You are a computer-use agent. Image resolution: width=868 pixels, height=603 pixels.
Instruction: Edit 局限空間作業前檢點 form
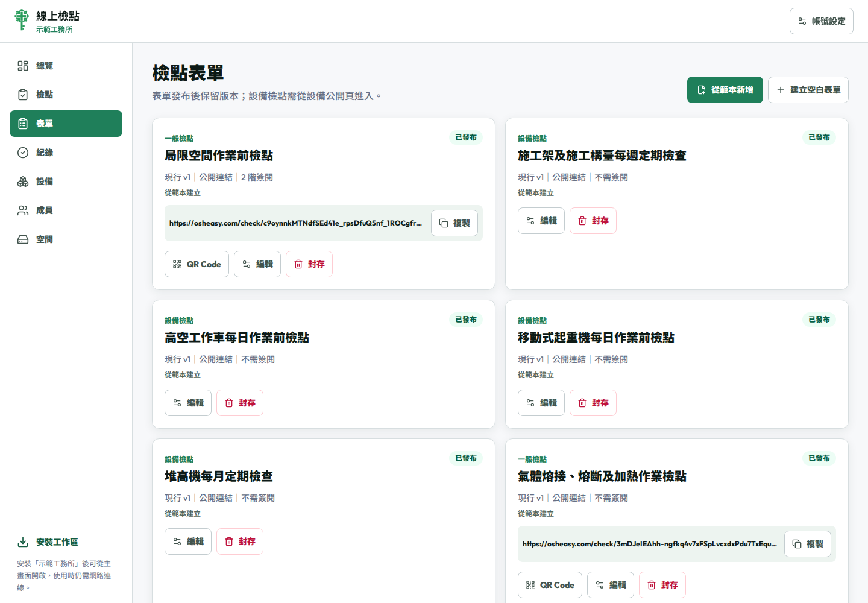point(257,264)
